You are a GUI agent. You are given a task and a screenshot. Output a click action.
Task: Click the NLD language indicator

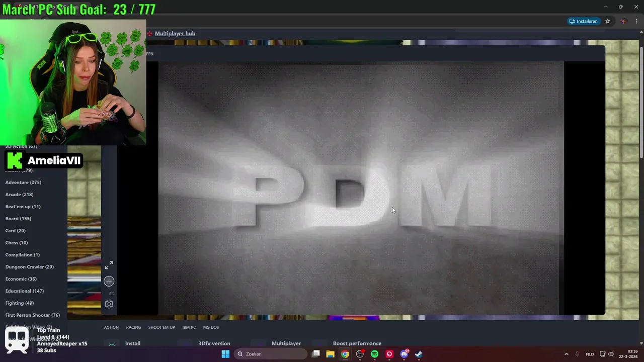[590, 354]
